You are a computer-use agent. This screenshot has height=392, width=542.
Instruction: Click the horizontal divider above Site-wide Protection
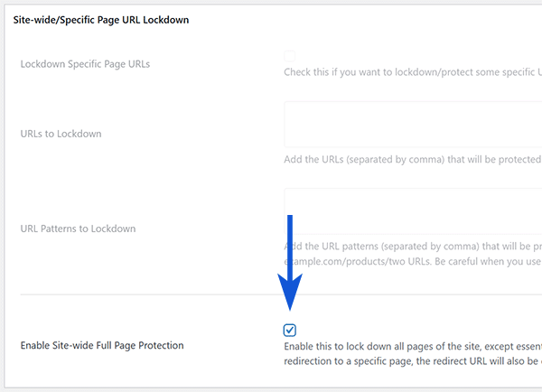click(x=145, y=294)
